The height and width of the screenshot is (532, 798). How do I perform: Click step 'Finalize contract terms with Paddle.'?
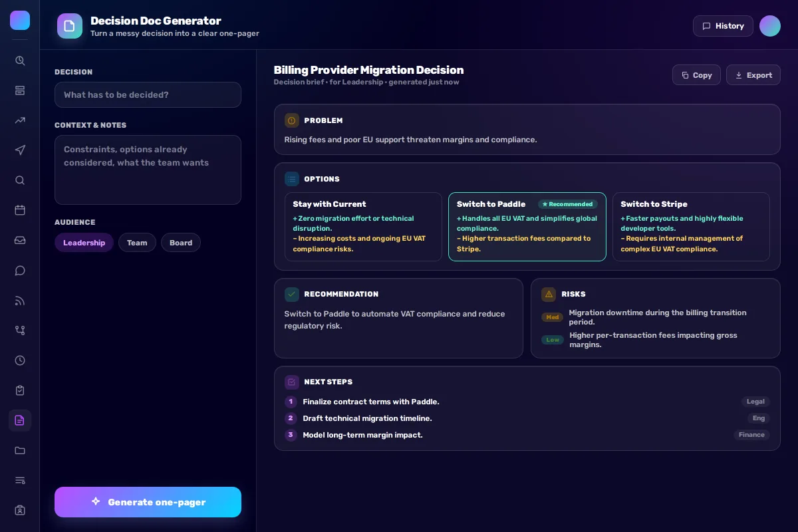click(x=371, y=402)
